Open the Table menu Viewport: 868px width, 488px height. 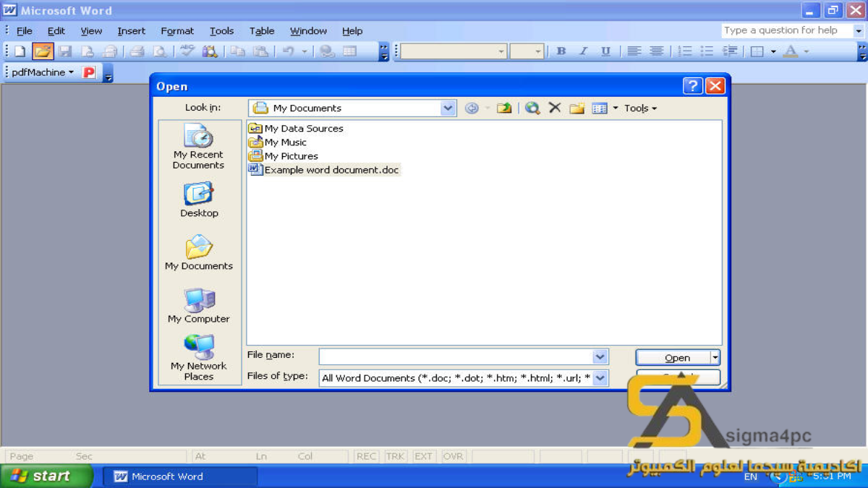tap(262, 31)
